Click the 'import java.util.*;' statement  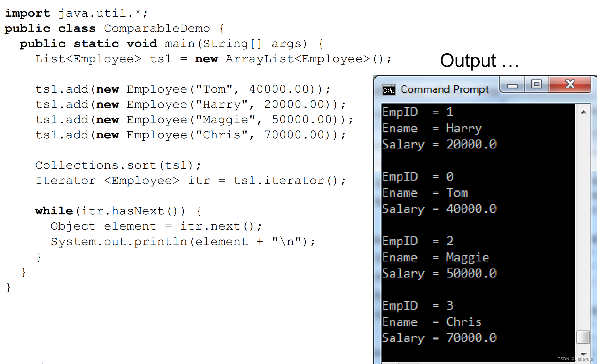tap(76, 13)
